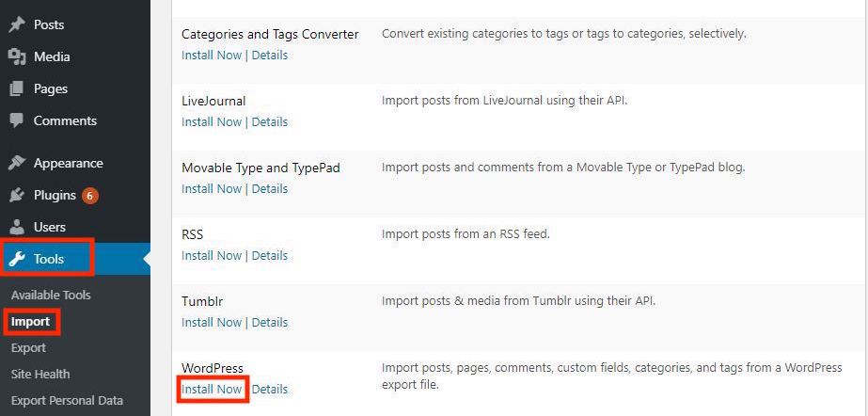868x416 pixels.
Task: Select the Import submenu item
Action: pos(31,321)
